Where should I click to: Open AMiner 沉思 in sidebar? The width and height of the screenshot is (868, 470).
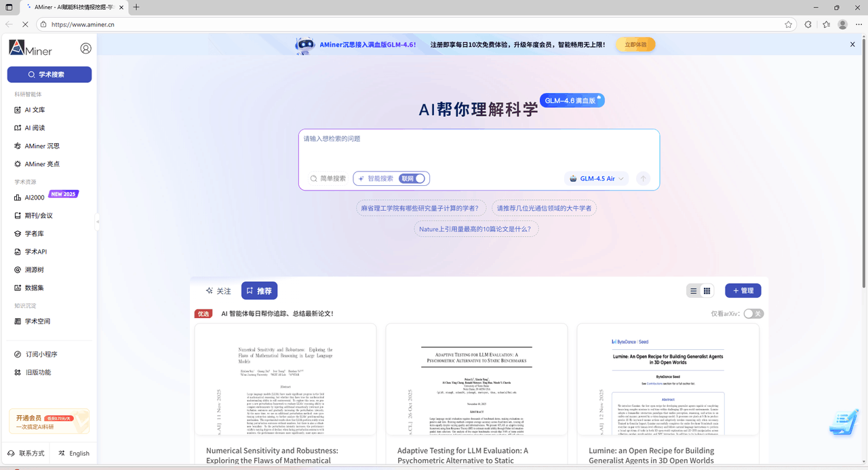pos(37,146)
